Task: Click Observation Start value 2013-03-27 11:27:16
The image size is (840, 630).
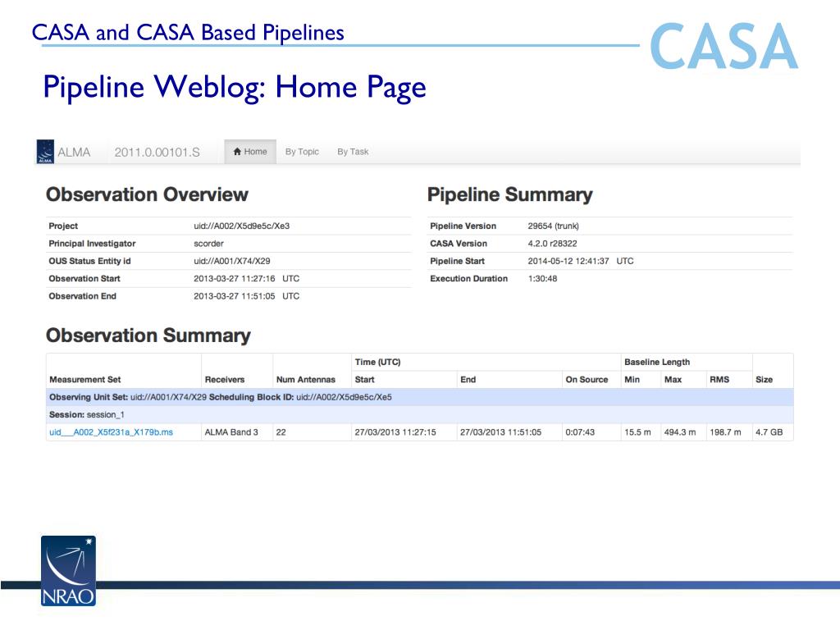Action: [x=234, y=279]
